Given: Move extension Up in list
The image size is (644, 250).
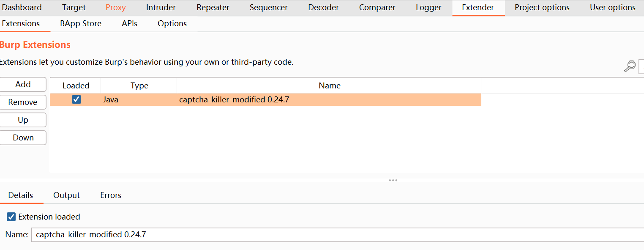Looking at the screenshot, I should coord(23,120).
